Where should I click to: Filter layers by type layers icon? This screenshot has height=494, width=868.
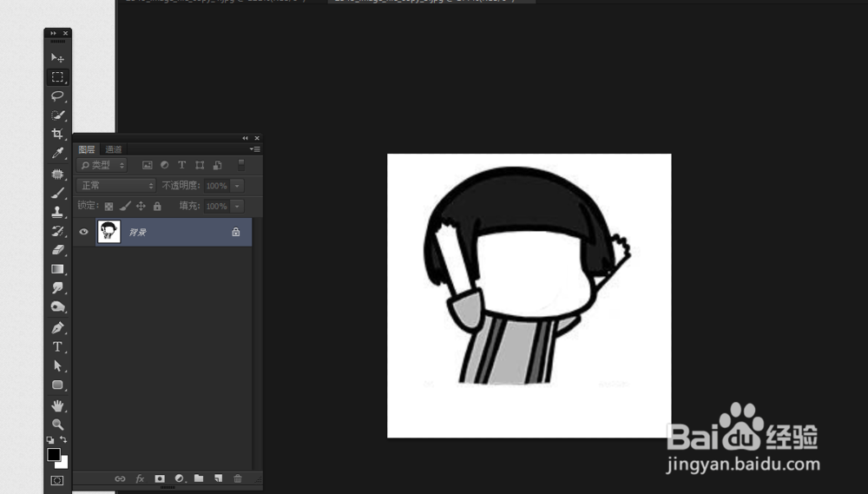coord(181,165)
